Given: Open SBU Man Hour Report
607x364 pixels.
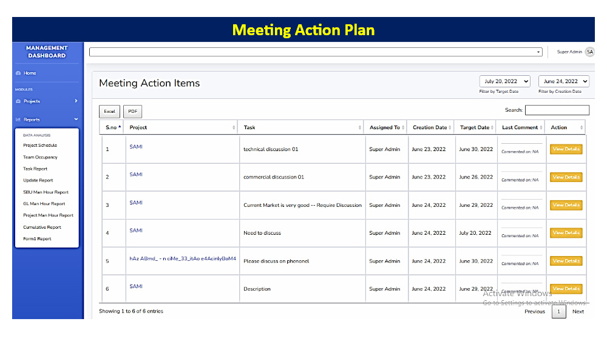Looking at the screenshot, I should click(46, 192).
